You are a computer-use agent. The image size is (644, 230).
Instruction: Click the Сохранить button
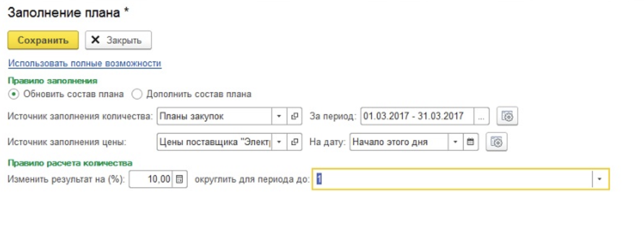point(43,40)
